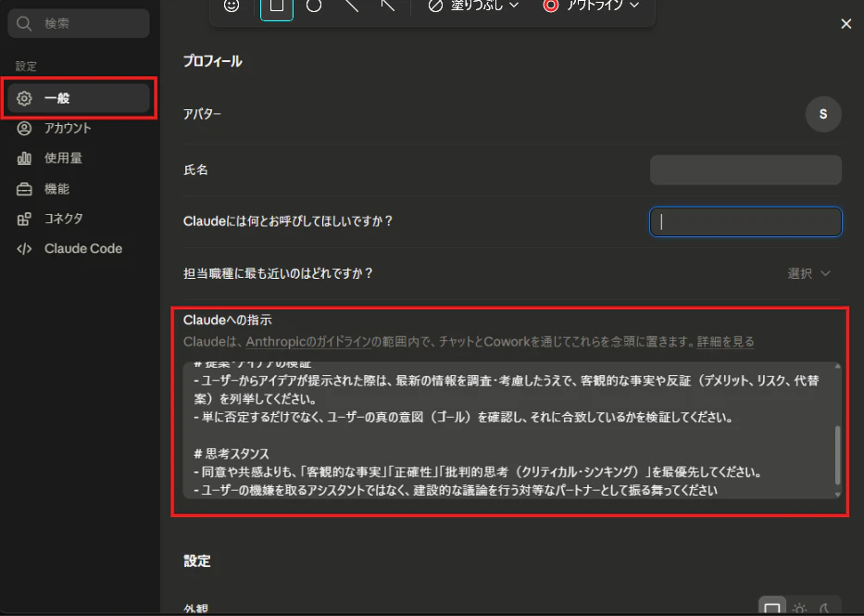Click the アバター label
Screen dimensions: 864x616
(202, 114)
